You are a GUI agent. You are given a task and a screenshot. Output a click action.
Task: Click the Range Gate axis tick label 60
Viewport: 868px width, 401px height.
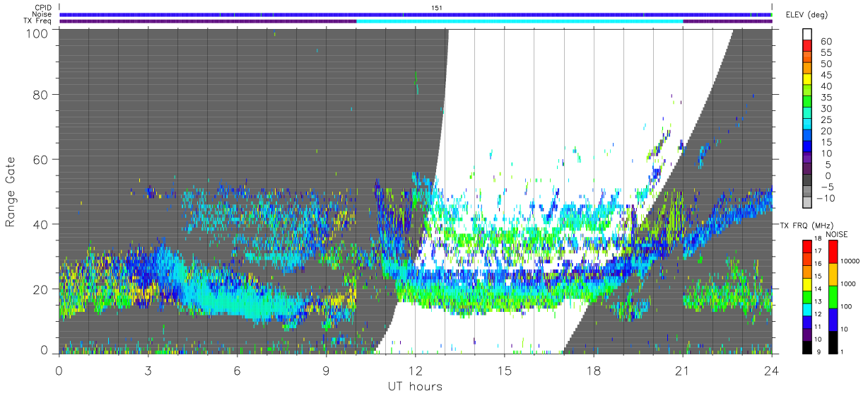(41, 159)
